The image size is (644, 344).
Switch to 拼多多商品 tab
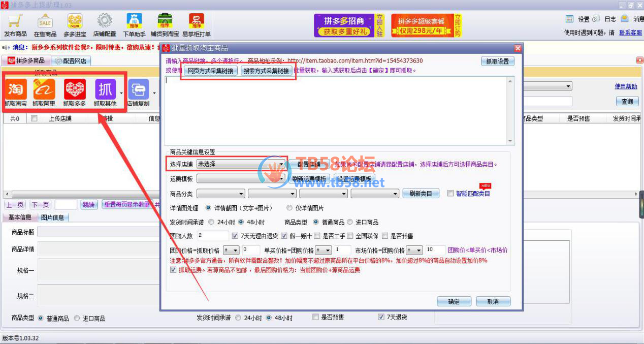point(26,60)
